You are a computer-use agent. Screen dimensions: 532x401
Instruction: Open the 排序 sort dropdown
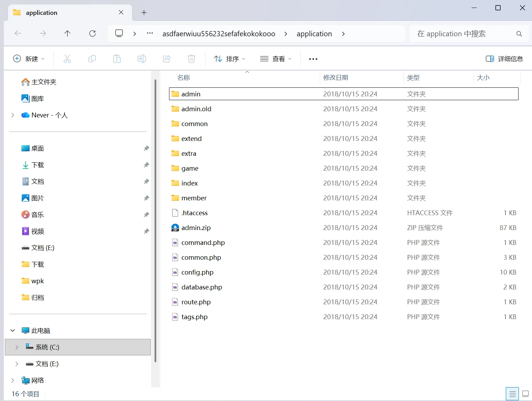(x=229, y=59)
